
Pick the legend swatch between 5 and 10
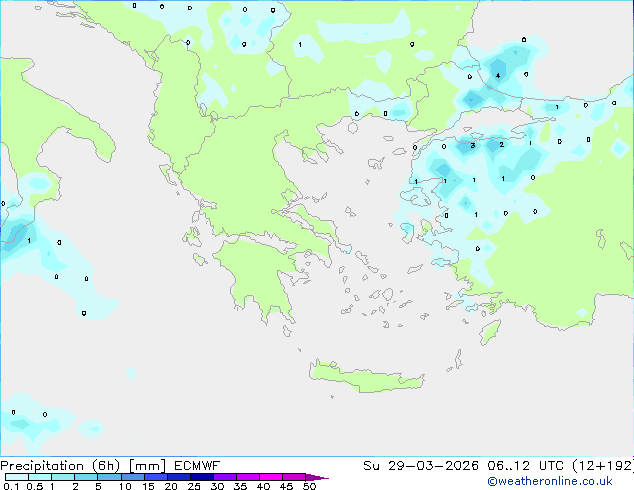[x=109, y=477]
